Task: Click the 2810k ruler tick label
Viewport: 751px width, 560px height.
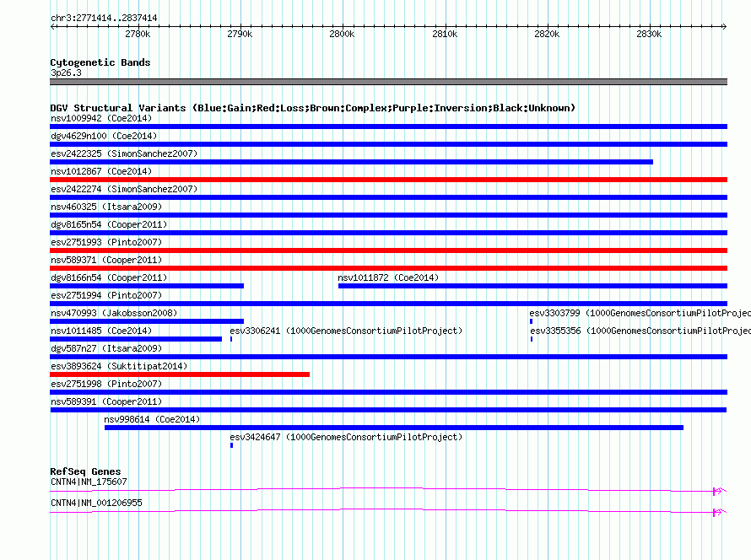Action: 445,34
